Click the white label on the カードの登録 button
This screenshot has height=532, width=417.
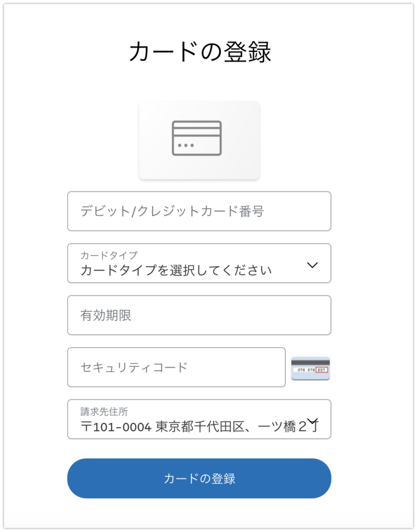pos(199,478)
